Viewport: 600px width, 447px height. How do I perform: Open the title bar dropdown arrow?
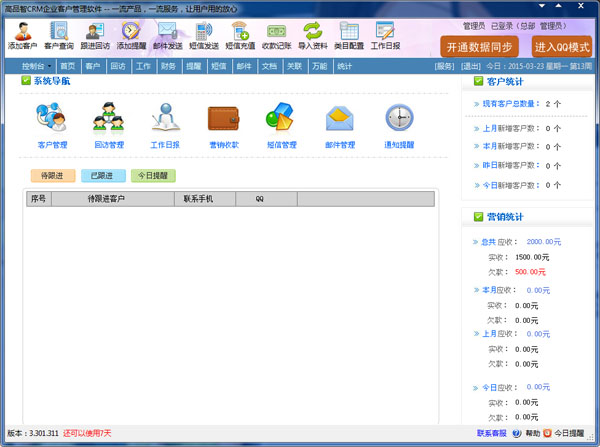pos(541,5)
